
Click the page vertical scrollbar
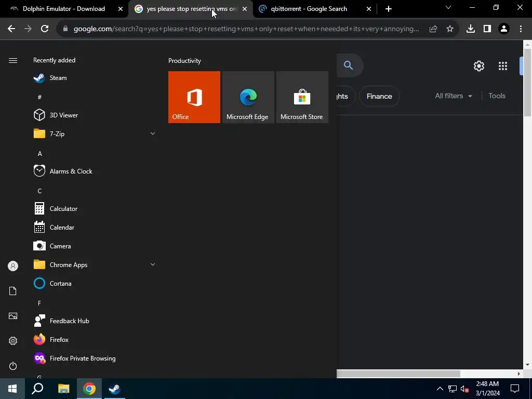527,83
